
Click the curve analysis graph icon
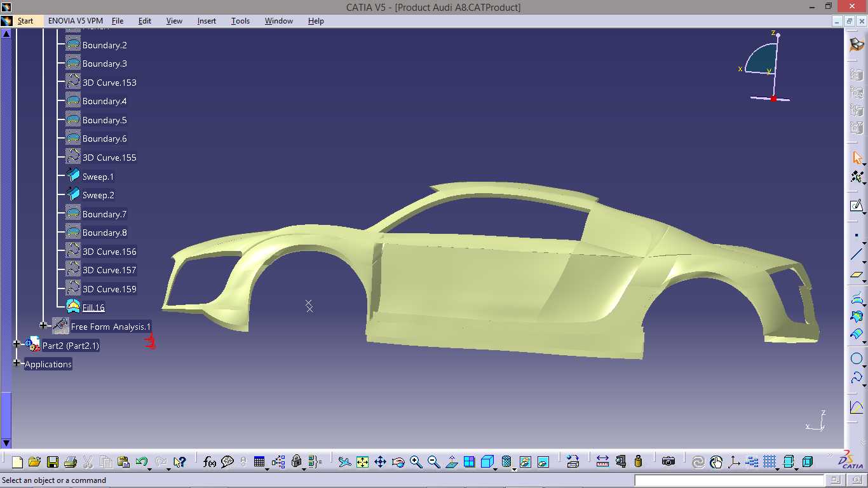(x=857, y=407)
